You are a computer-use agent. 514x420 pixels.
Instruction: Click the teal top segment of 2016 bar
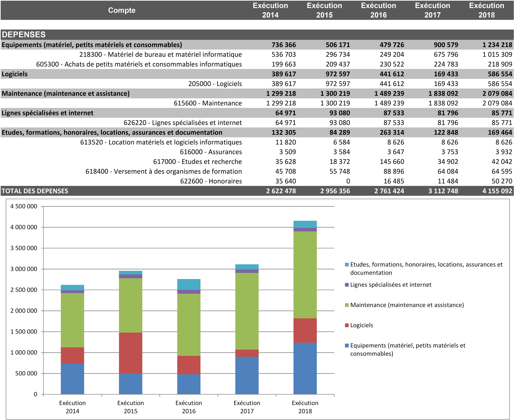pyautogui.click(x=189, y=285)
